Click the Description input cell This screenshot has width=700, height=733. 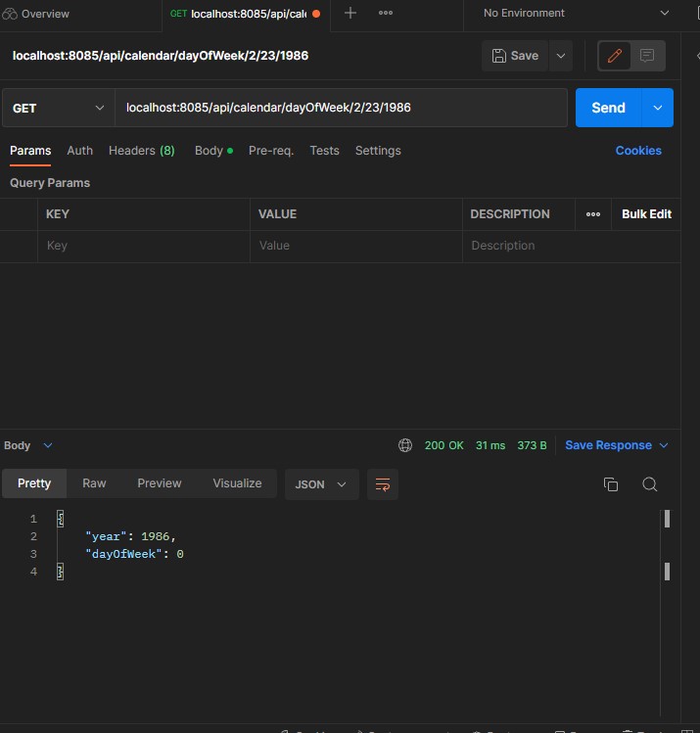click(571, 246)
